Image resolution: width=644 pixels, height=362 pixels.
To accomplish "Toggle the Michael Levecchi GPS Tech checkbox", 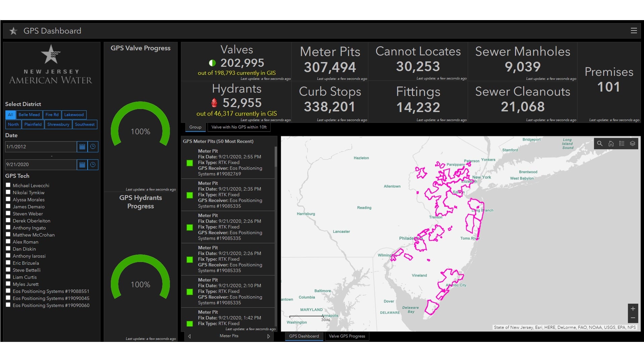I will click(9, 185).
